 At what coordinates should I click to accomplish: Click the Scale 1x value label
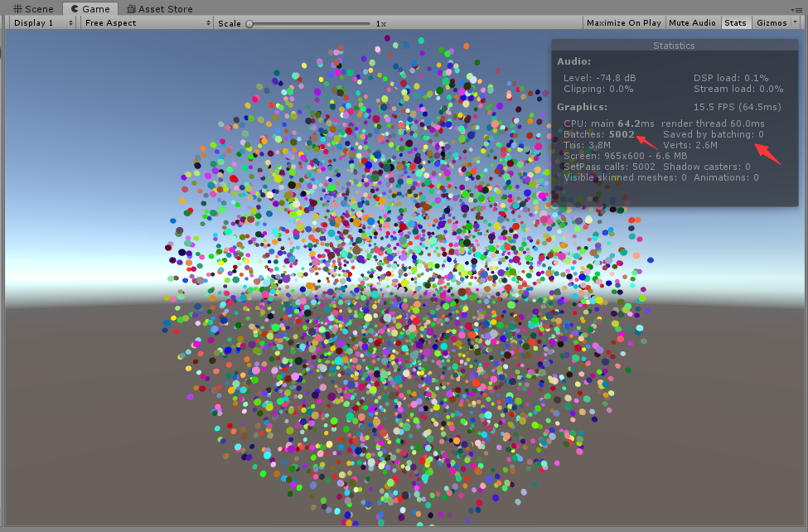[x=381, y=24]
